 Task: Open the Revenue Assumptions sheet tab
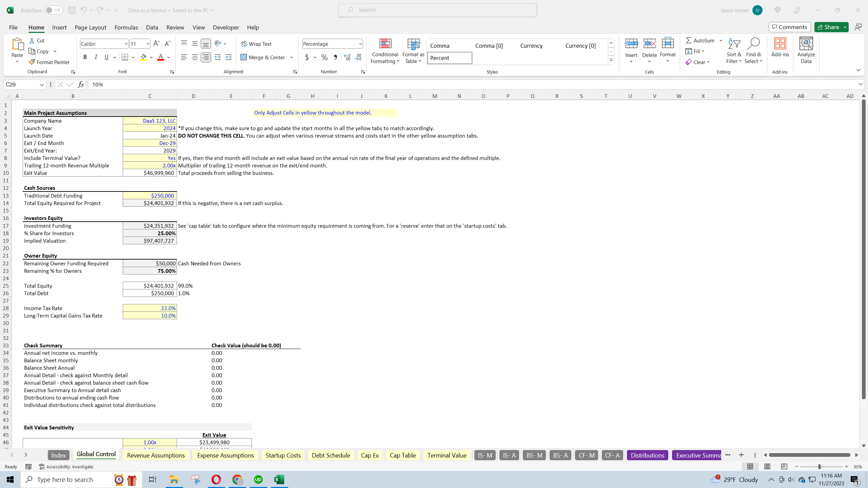[x=156, y=455]
